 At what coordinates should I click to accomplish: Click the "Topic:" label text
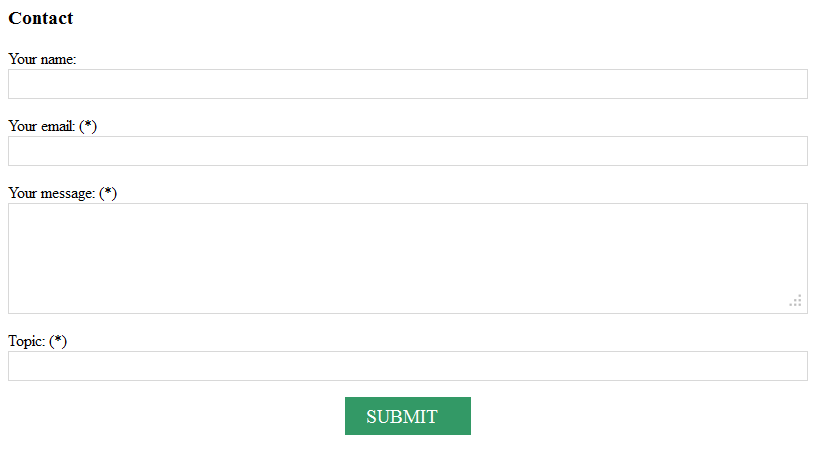pyautogui.click(x=26, y=341)
